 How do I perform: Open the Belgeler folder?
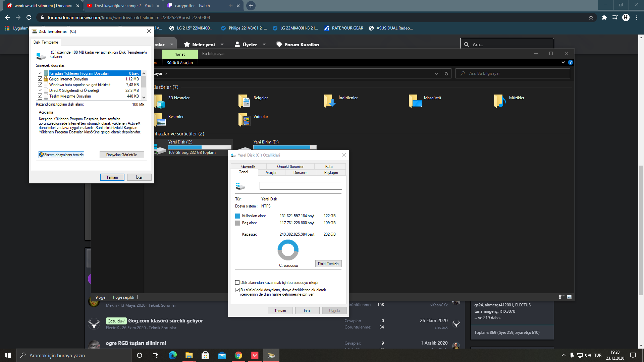253,101
